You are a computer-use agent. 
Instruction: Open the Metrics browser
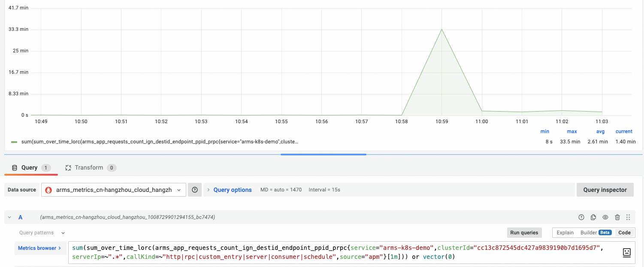[39, 248]
